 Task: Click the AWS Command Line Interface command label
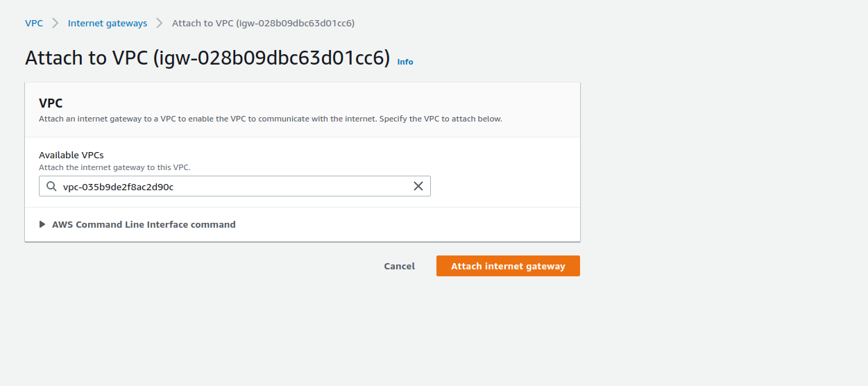[x=144, y=224]
